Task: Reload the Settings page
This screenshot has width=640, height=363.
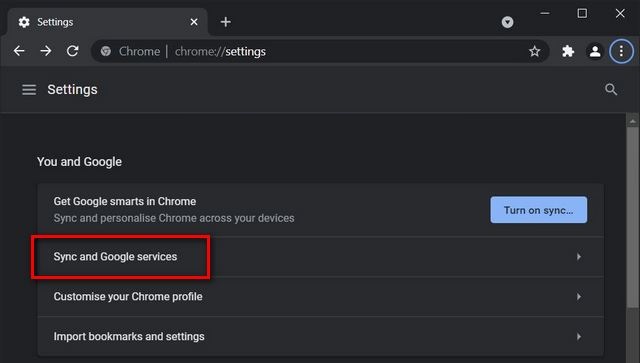Action: 73,51
